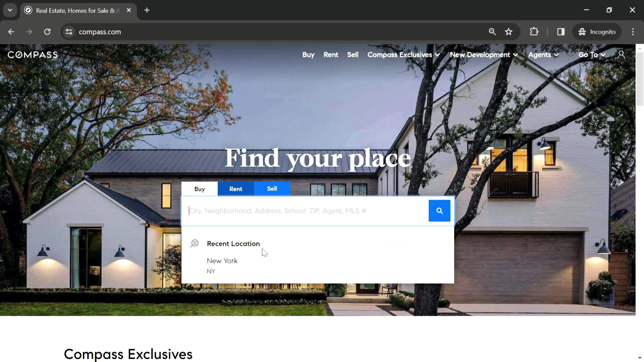644x362 pixels.
Task: Toggle to the Buy search mode
Action: (199, 189)
